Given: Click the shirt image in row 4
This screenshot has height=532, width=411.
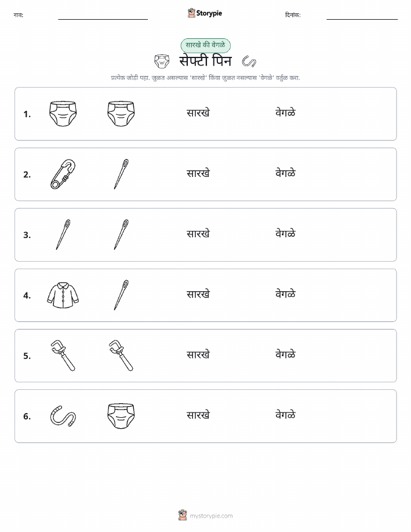Looking at the screenshot, I should tap(63, 295).
